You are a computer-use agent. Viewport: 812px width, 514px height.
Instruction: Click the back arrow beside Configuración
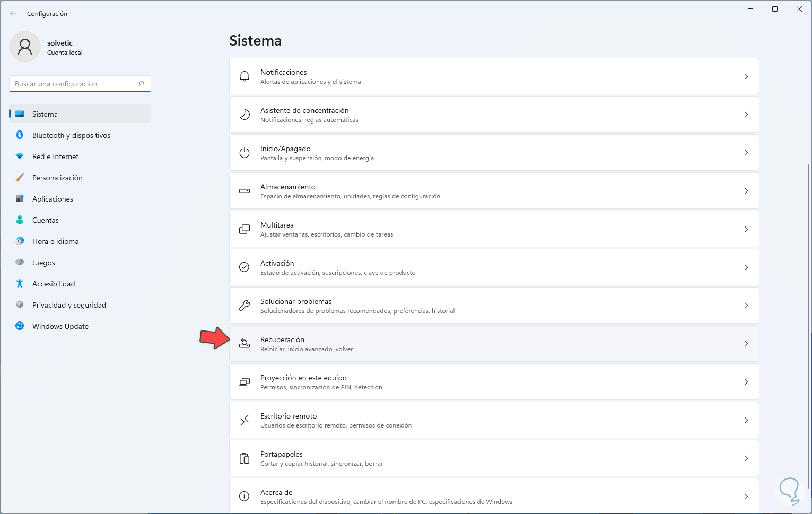13,14
